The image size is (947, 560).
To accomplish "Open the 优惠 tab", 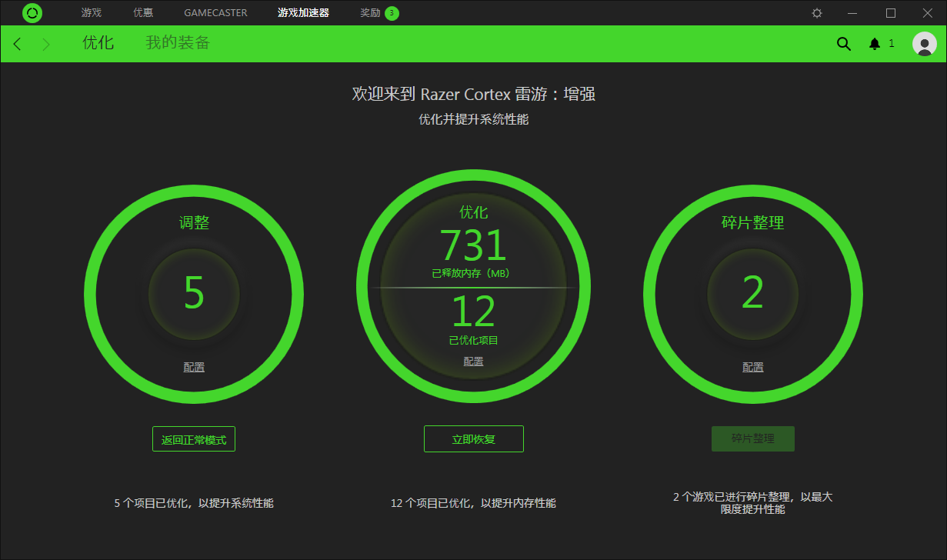I will [143, 13].
